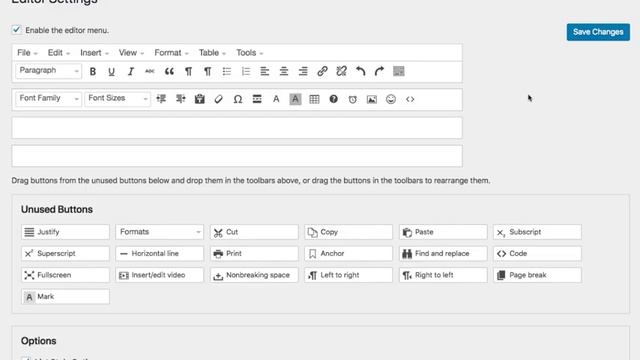Click the Remove link broken-chain icon
Viewport: 640px width, 360px height.
341,71
